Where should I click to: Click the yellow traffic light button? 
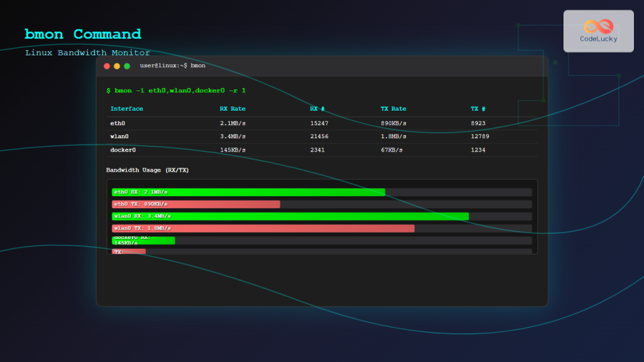[116, 65]
